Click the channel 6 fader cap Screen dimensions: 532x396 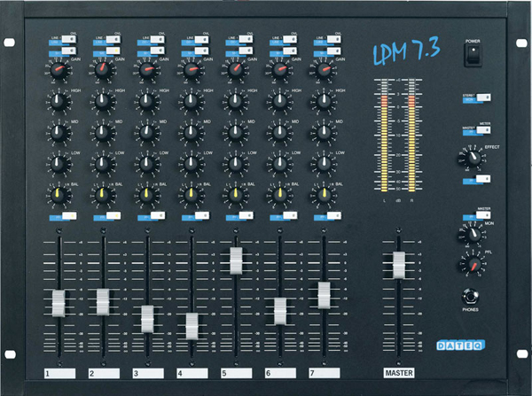(x=280, y=311)
